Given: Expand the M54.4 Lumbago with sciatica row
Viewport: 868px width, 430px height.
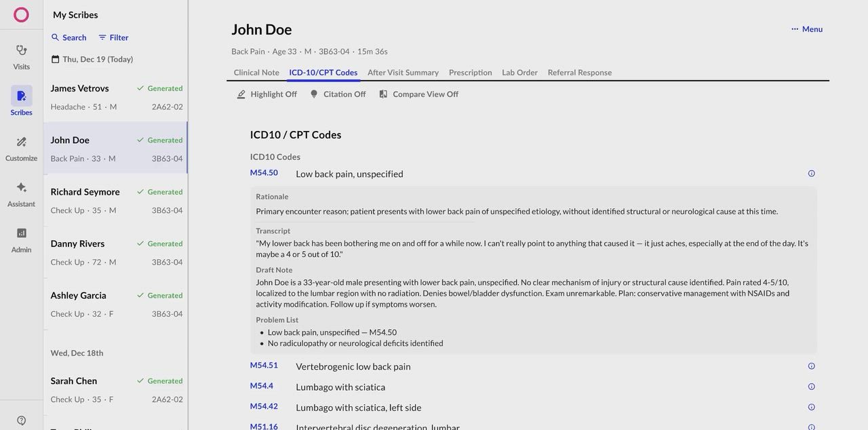Looking at the screenshot, I should coord(533,387).
